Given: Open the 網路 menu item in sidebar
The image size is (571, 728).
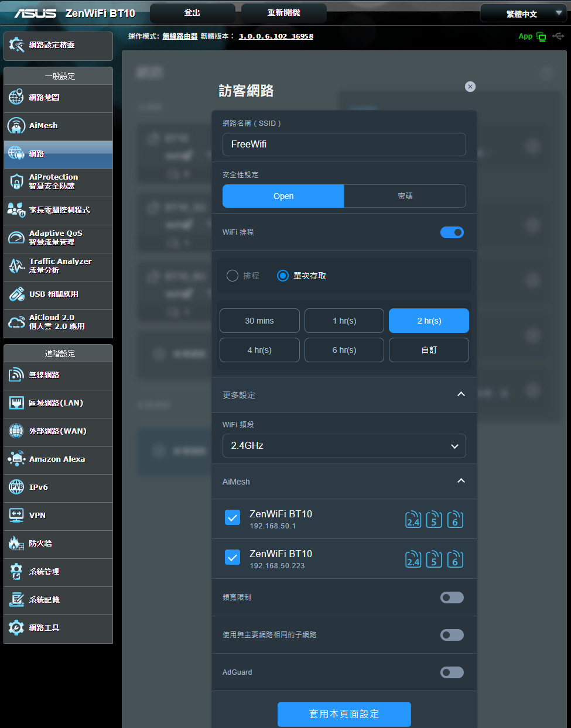Looking at the screenshot, I should tap(58, 154).
